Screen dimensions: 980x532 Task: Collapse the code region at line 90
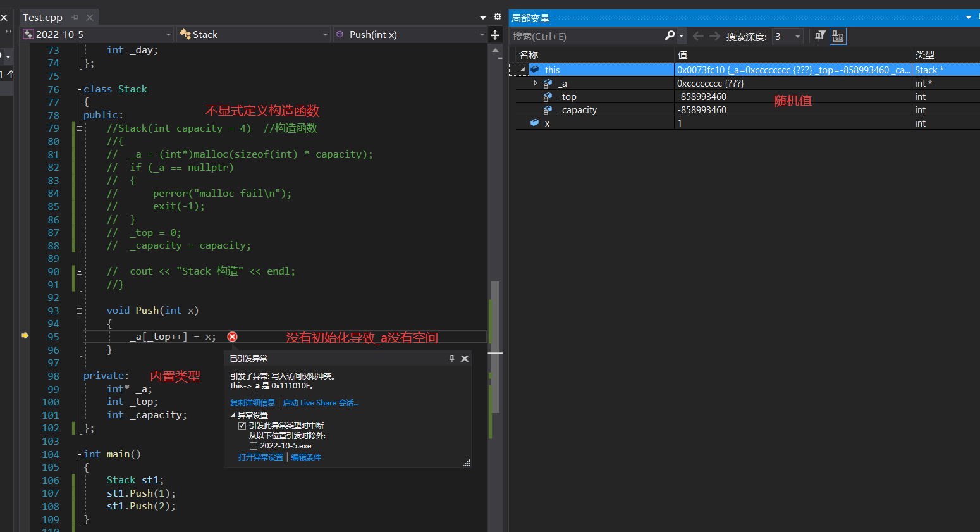coord(79,271)
